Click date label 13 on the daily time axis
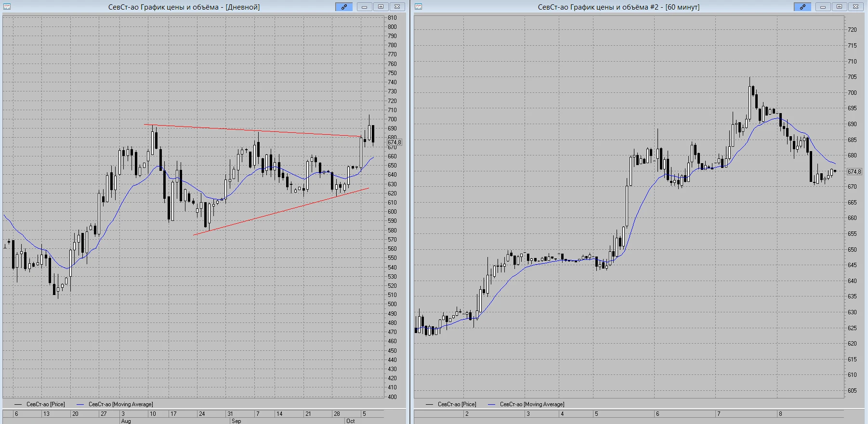 pos(46,414)
